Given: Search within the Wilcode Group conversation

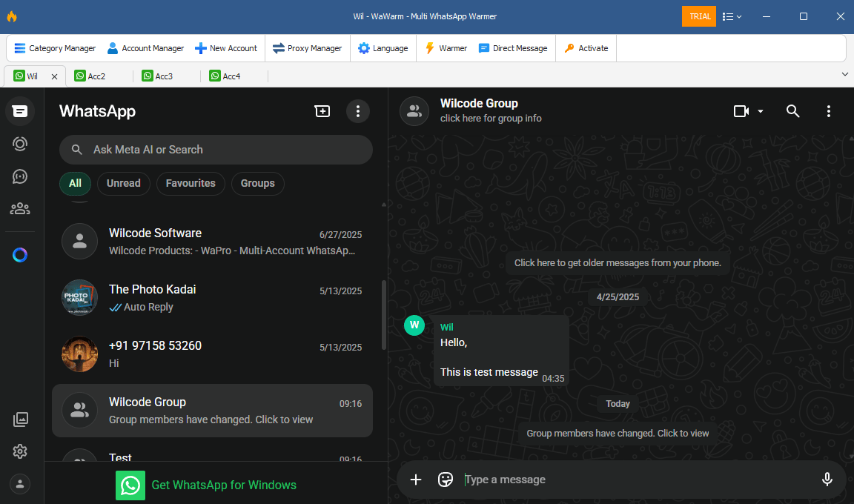Looking at the screenshot, I should [792, 110].
